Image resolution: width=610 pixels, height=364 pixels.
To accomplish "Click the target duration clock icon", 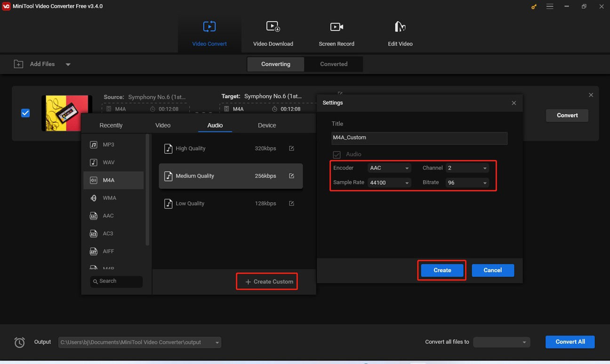I will [275, 109].
